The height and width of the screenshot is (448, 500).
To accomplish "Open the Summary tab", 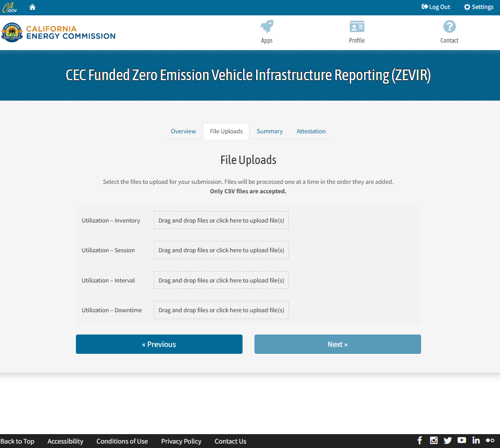I will click(x=269, y=131).
